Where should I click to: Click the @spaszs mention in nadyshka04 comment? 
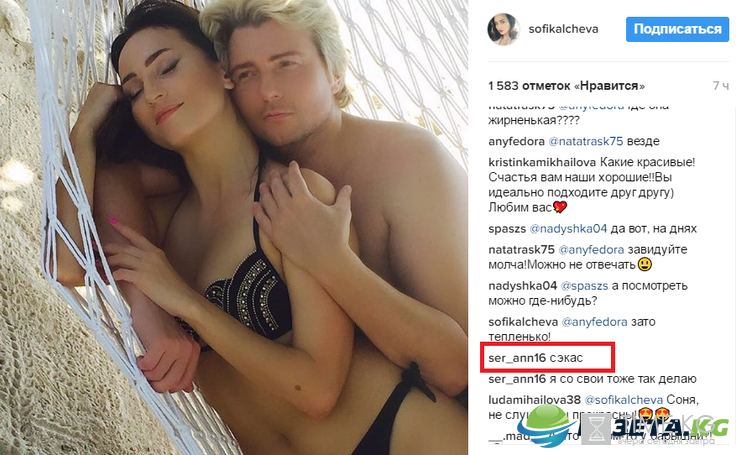[584, 286]
